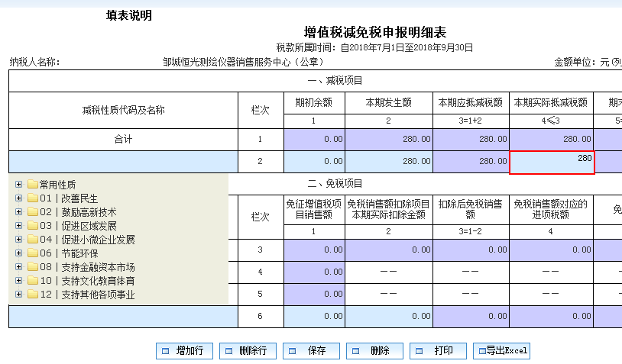This screenshot has width=622, height=364.
Task: Click row 6 扣除后免税销售额 cell
Action: [471, 317]
